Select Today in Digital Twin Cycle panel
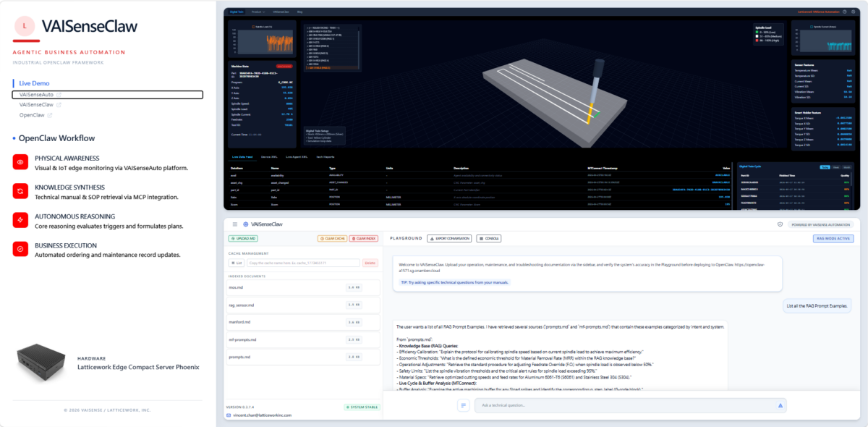The width and height of the screenshot is (868, 427). coord(825,167)
